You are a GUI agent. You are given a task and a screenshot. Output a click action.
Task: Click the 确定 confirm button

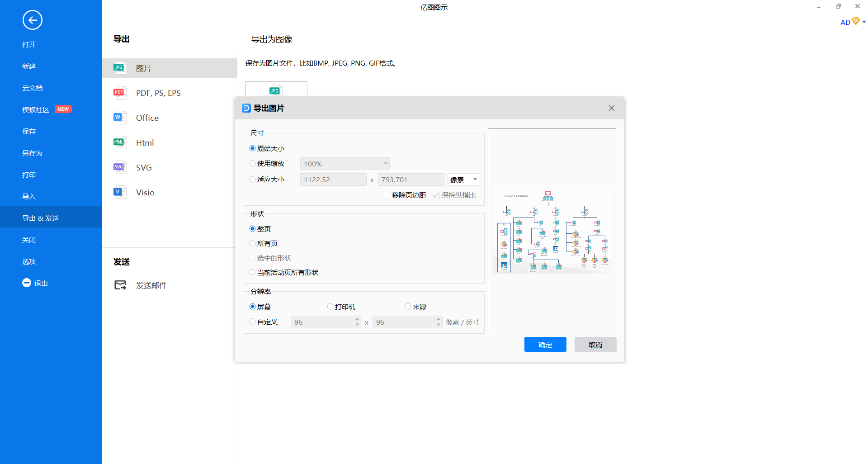point(545,345)
